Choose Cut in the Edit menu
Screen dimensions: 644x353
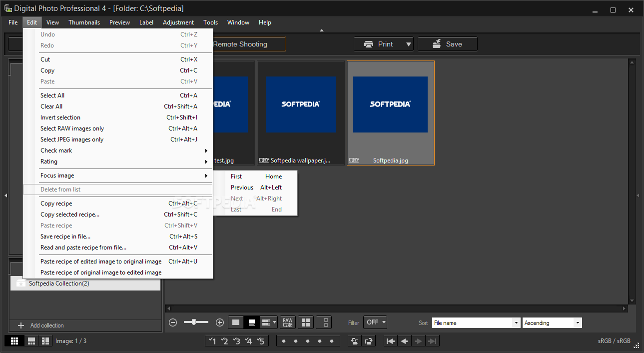(x=118, y=59)
